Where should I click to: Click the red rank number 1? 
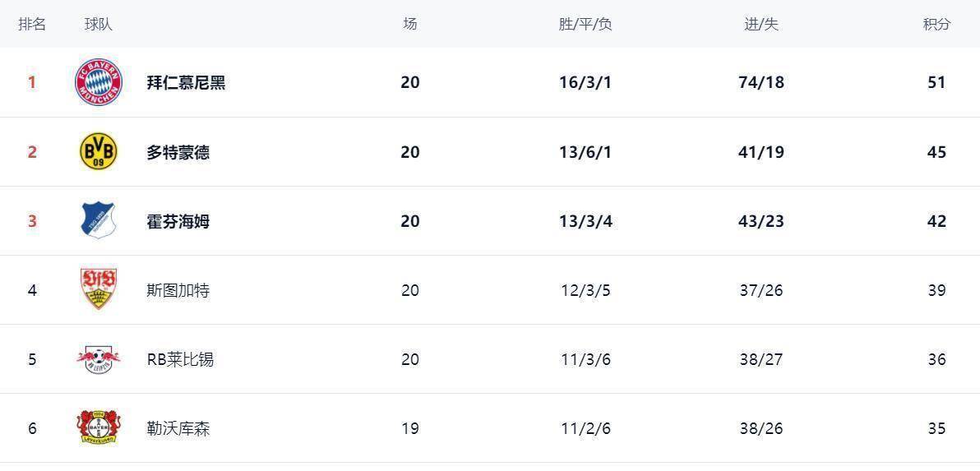[32, 82]
